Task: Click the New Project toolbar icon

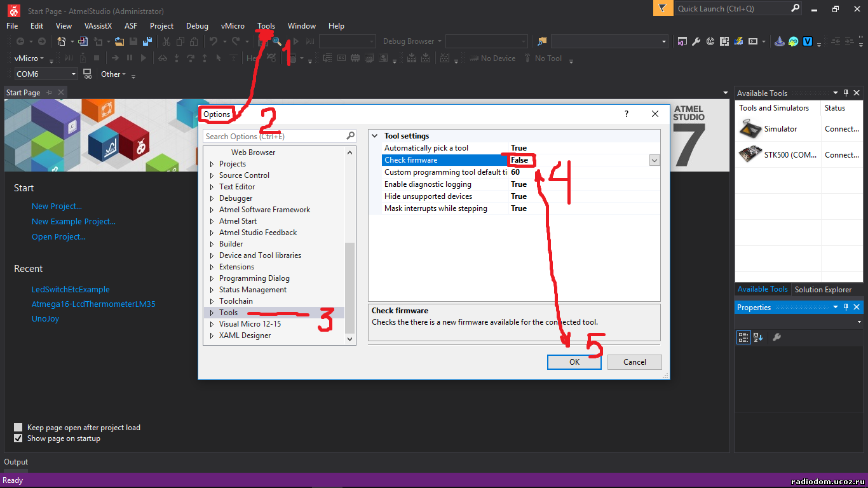Action: coord(61,41)
